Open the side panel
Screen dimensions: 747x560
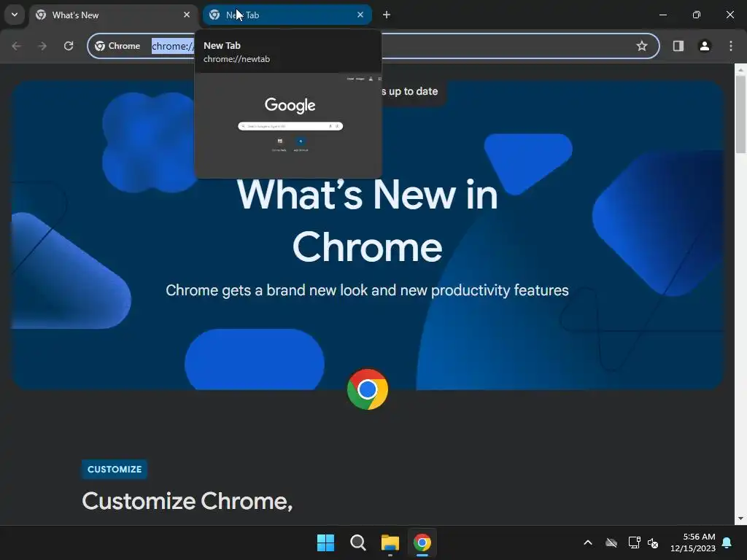[678, 46]
